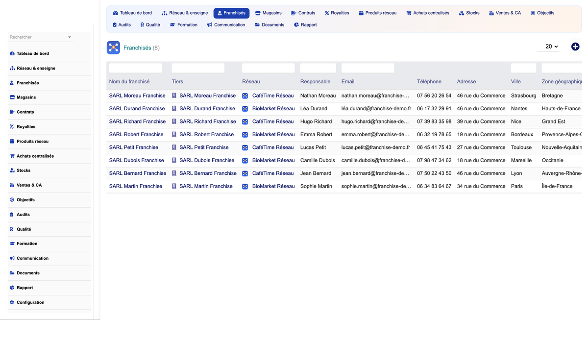Click the Achats centralisés cart icon in sidebar
The height and width of the screenshot is (364, 588).
pyautogui.click(x=12, y=156)
